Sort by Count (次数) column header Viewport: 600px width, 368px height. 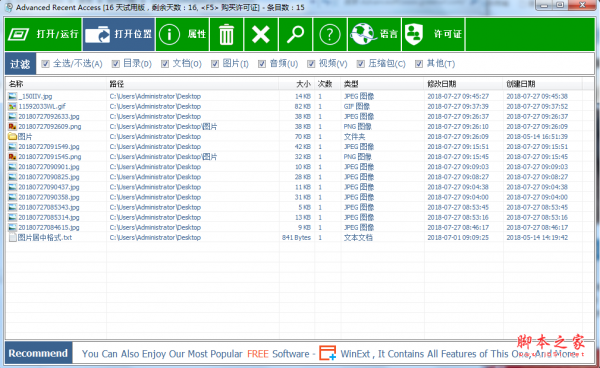328,84
